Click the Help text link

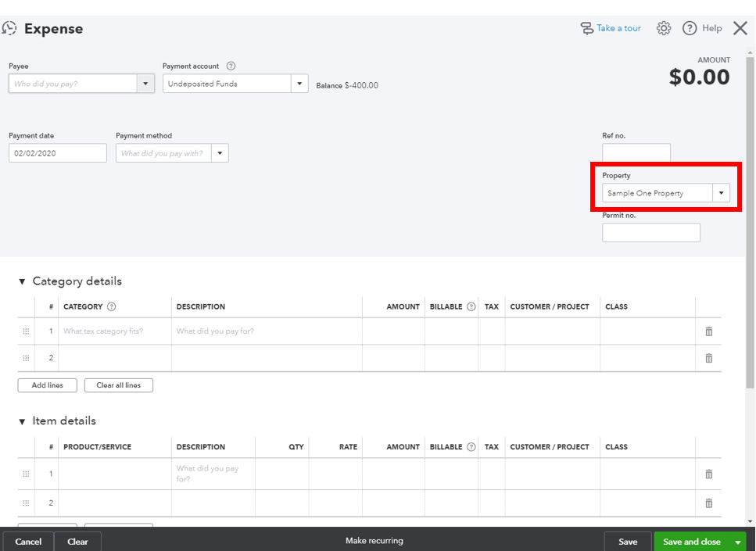pyautogui.click(x=711, y=28)
